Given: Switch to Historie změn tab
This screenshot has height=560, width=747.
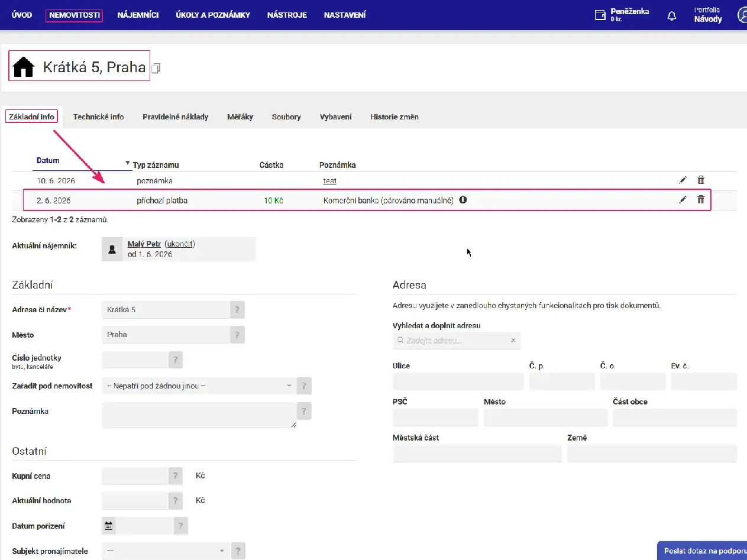Looking at the screenshot, I should click(x=394, y=117).
